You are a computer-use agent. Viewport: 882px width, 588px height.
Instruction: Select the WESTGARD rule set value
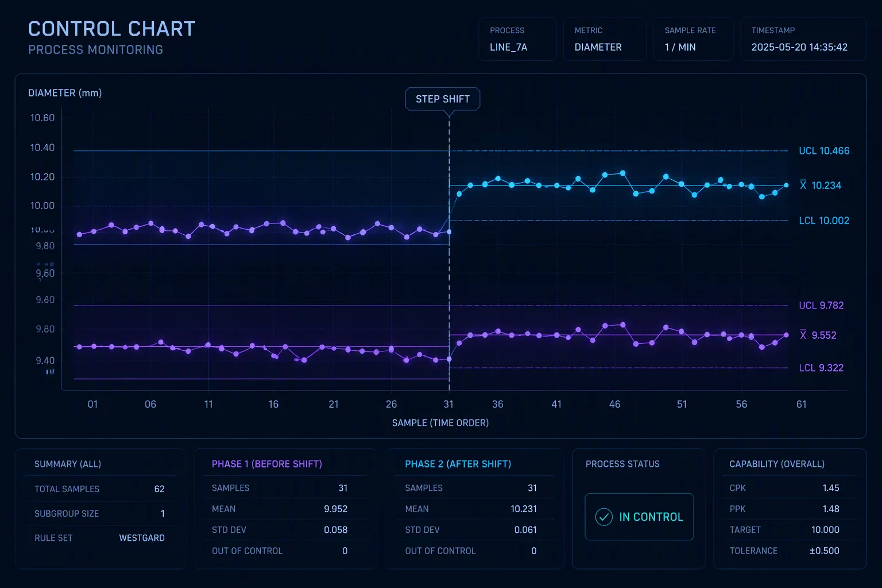(x=142, y=538)
